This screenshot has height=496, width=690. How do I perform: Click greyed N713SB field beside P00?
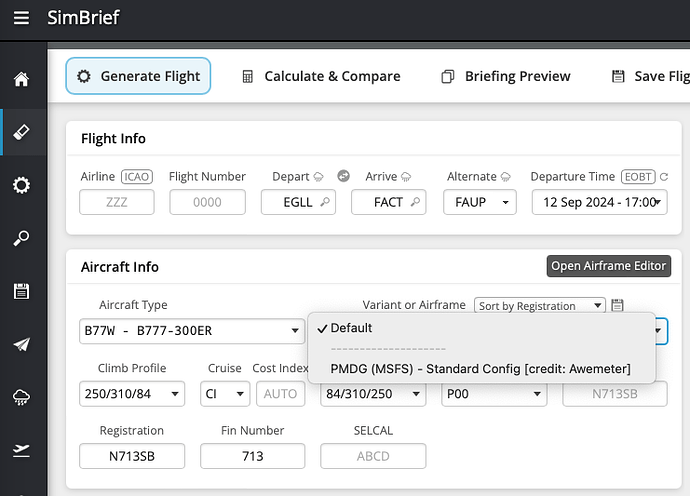[615, 393]
